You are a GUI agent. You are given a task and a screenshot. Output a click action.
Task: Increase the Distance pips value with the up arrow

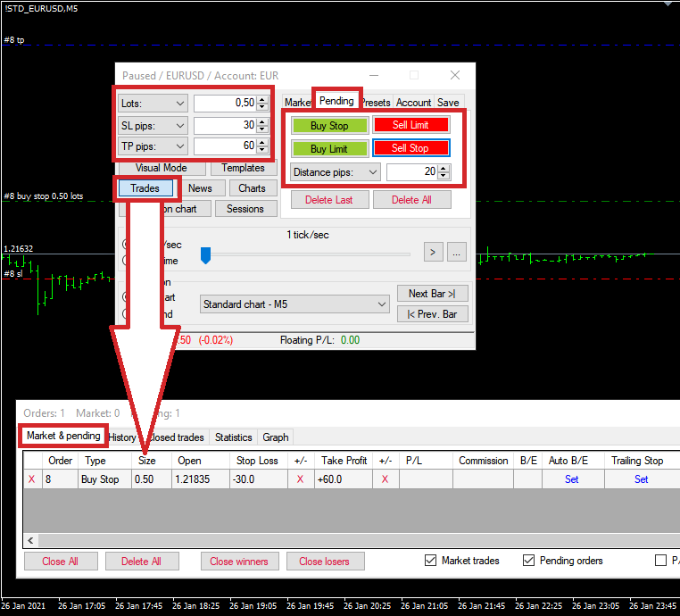pyautogui.click(x=444, y=169)
